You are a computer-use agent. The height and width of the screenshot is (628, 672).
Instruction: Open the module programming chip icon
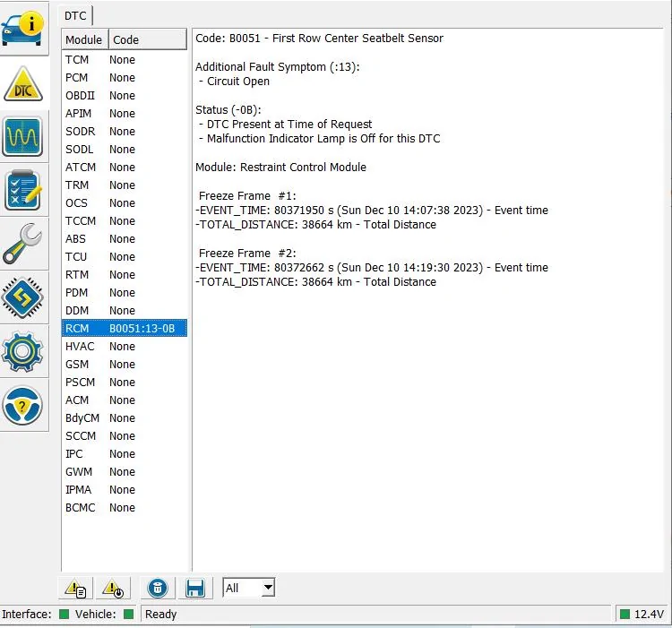pos(23,297)
